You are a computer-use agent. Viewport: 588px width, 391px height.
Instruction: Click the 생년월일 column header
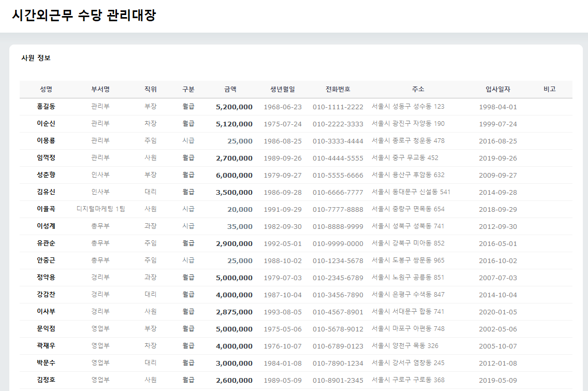click(283, 89)
